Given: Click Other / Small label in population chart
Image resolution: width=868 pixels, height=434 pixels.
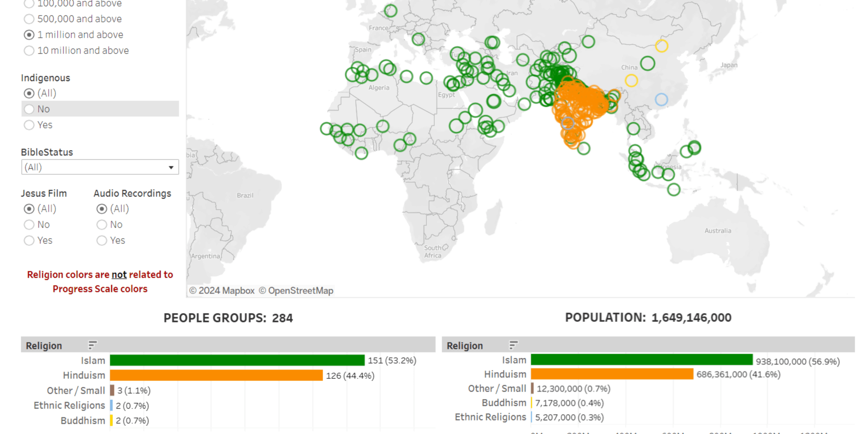Looking at the screenshot, I should tap(497, 389).
